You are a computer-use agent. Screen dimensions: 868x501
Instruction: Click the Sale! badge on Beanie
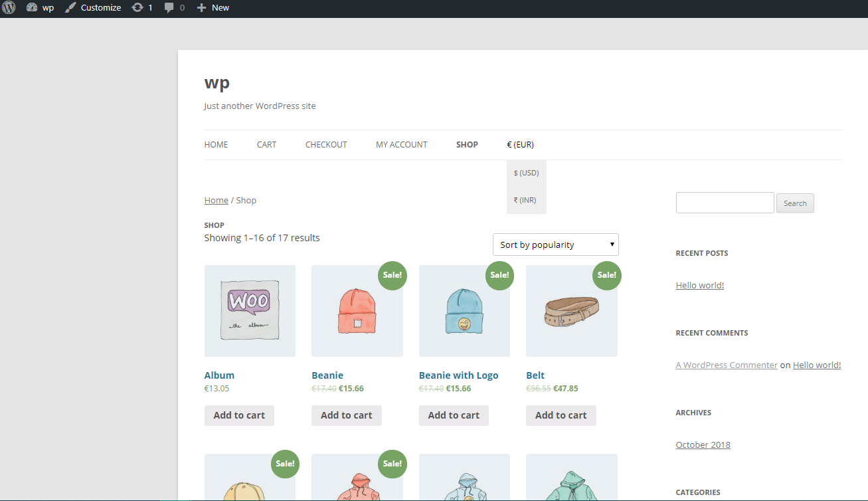[392, 275]
